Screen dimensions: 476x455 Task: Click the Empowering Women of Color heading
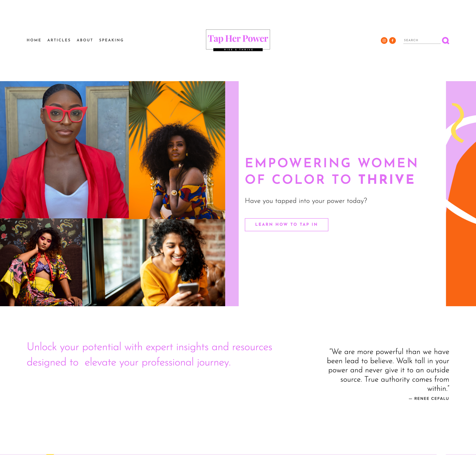pos(331,171)
